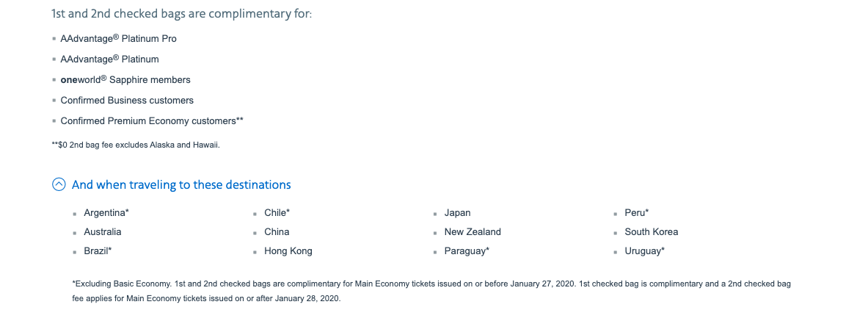Click the oneworld Sapphire members bullet text
This screenshot has height=321, width=868.
coord(125,80)
